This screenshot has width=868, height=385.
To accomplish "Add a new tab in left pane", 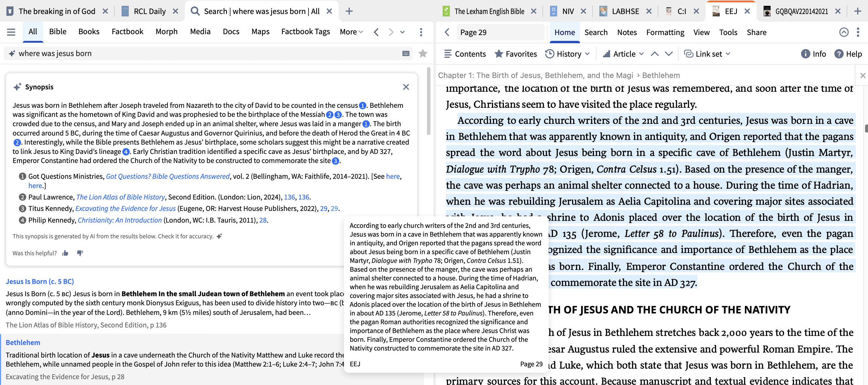I will tap(349, 11).
